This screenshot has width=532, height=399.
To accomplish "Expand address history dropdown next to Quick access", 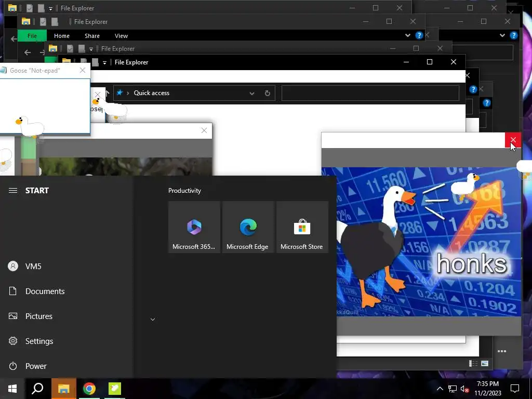I will pyautogui.click(x=252, y=94).
